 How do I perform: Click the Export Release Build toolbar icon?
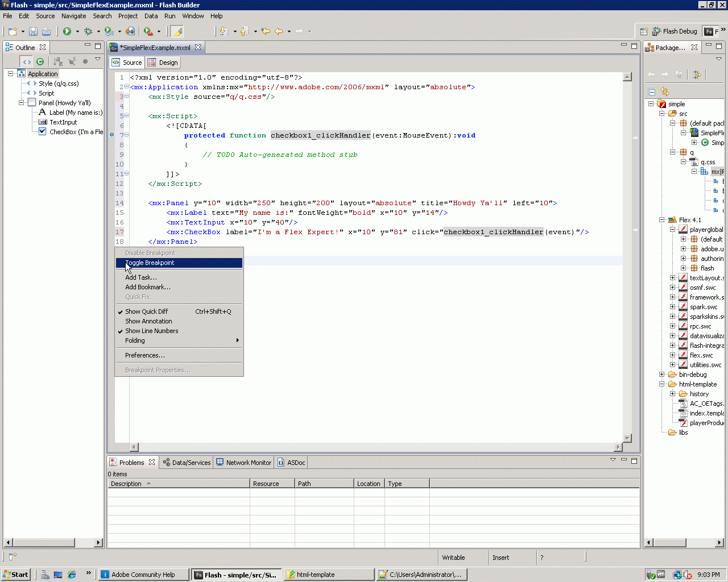[x=130, y=31]
